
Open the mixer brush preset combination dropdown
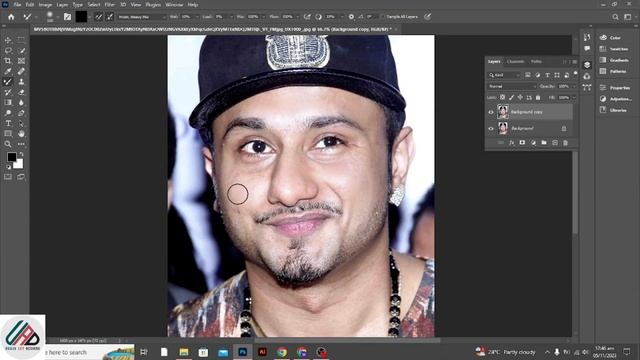point(142,17)
